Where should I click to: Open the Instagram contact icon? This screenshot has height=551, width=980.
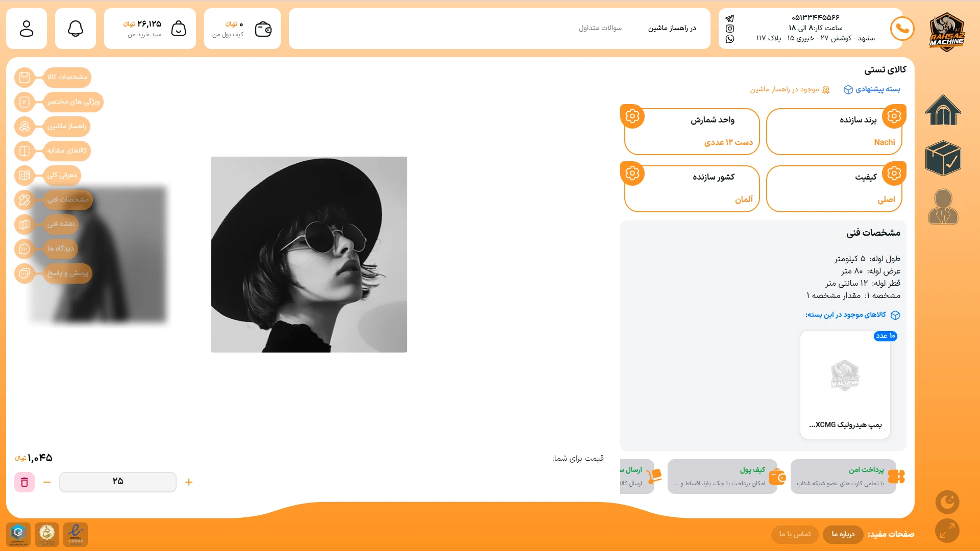730,29
